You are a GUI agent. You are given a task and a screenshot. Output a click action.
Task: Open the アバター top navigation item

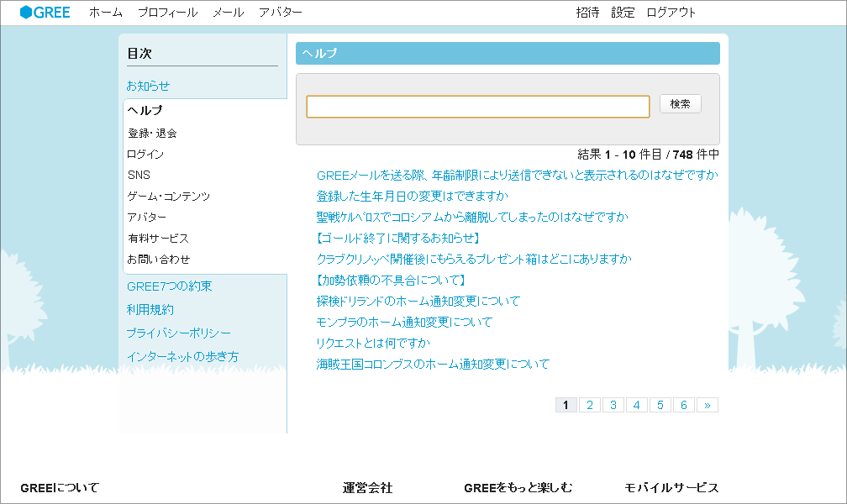tap(281, 12)
